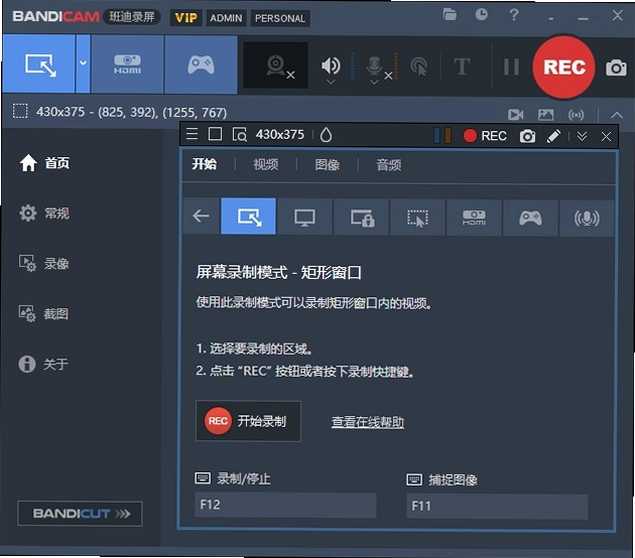This screenshot has height=558, width=635.
Task: Click the F11 capture image hotkey field
Action: pyautogui.click(x=497, y=506)
